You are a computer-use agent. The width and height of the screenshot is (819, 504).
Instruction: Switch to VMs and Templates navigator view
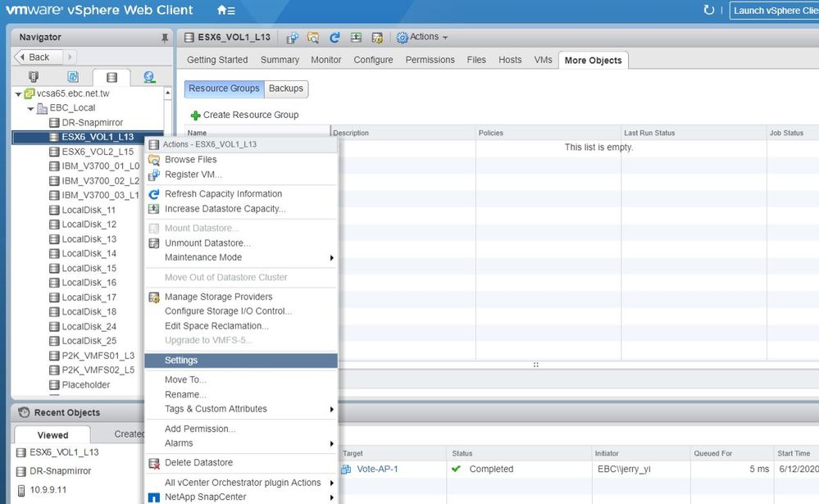[x=73, y=77]
